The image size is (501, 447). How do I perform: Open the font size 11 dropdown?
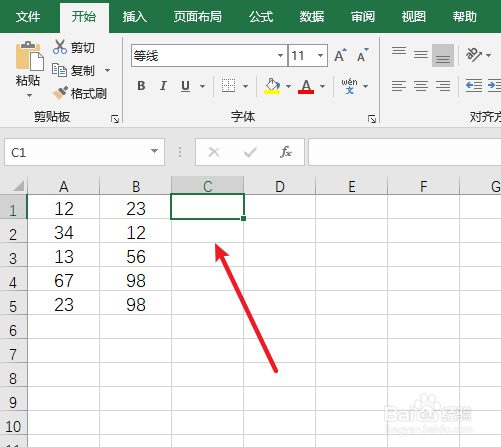pyautogui.click(x=320, y=55)
